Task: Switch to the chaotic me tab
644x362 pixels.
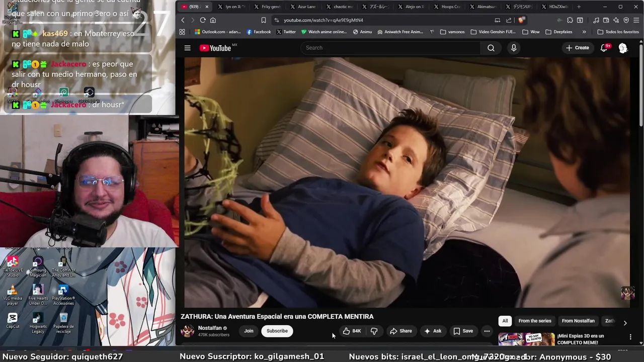Action: (339, 7)
